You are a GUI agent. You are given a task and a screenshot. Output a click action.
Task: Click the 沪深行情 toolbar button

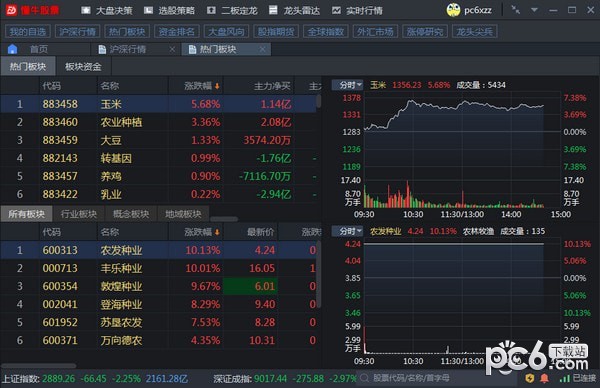[78, 31]
